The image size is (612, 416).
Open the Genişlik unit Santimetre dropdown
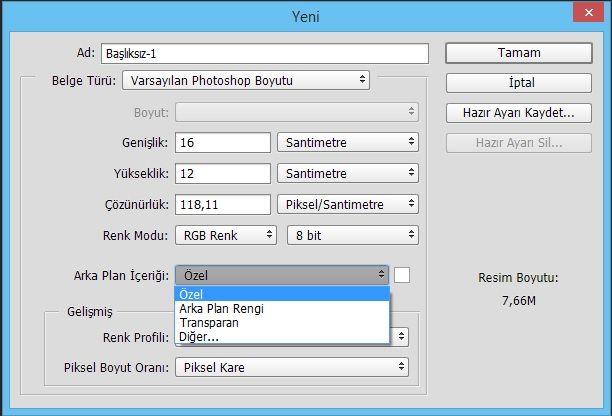pos(348,142)
